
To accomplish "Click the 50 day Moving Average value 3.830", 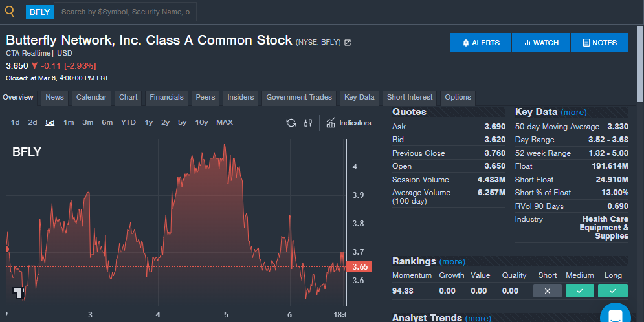I will pyautogui.click(x=617, y=127).
